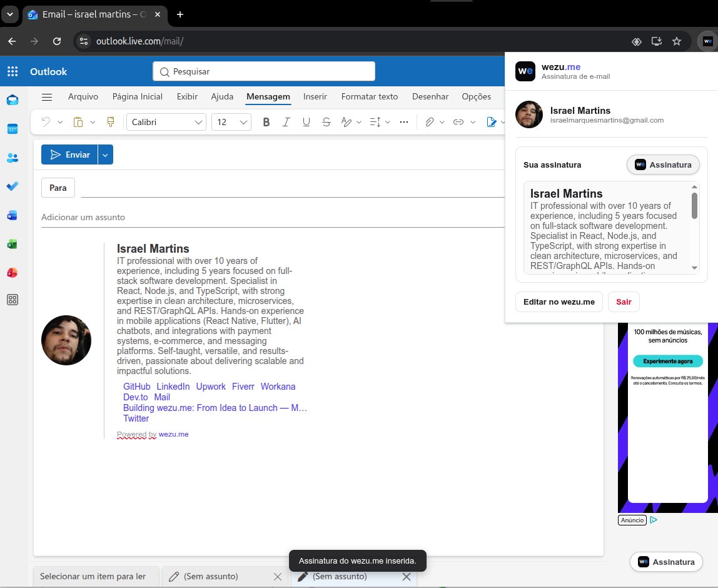Click the Experimente agora ad button

pos(667,361)
